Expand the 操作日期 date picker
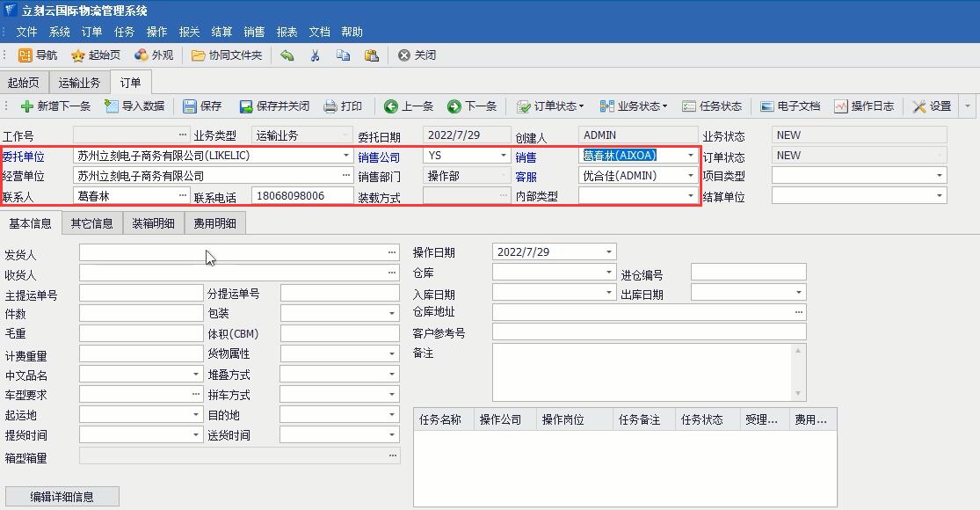The image size is (980, 510). point(608,252)
